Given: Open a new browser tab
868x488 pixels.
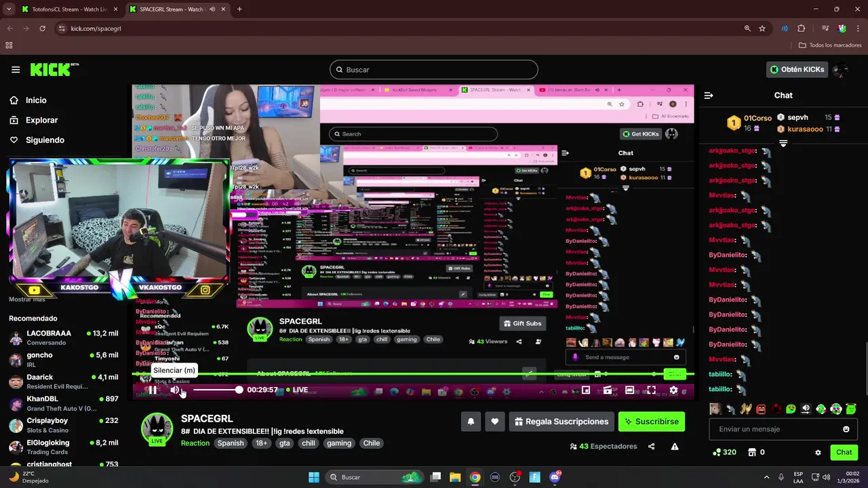Looking at the screenshot, I should (239, 9).
